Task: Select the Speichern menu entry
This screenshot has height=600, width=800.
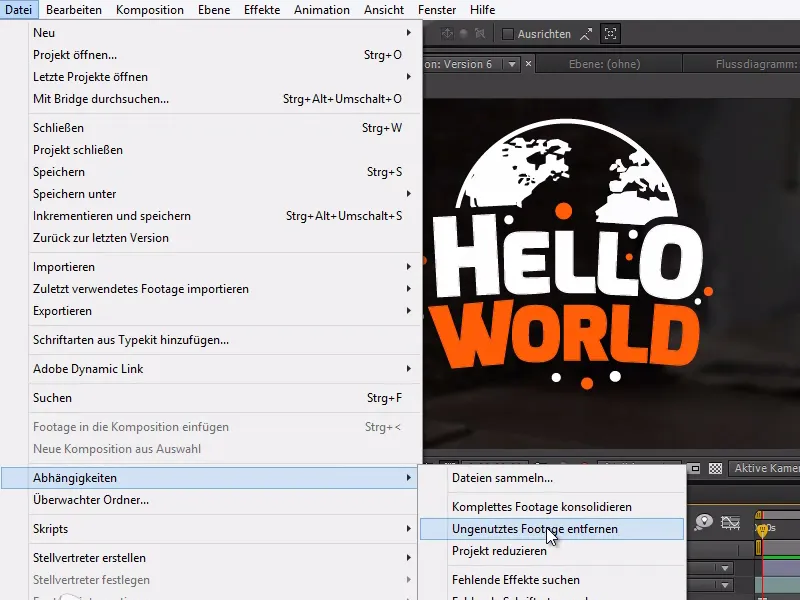Action: (x=224, y=171)
